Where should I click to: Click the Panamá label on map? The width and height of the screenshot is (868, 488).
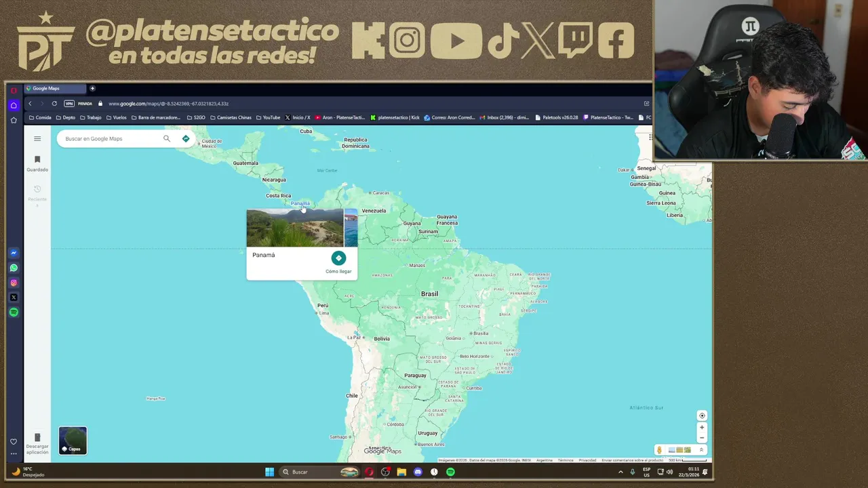[x=300, y=203]
